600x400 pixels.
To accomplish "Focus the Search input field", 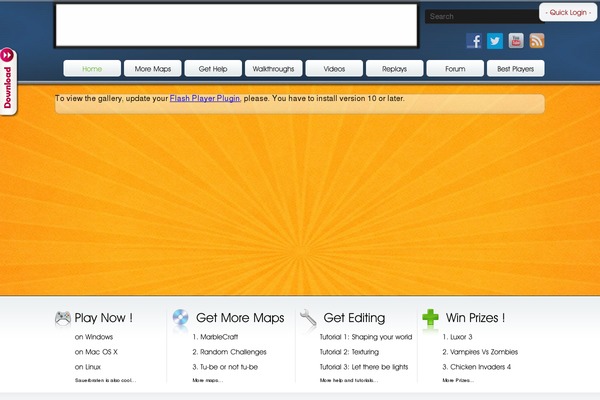I will [483, 16].
